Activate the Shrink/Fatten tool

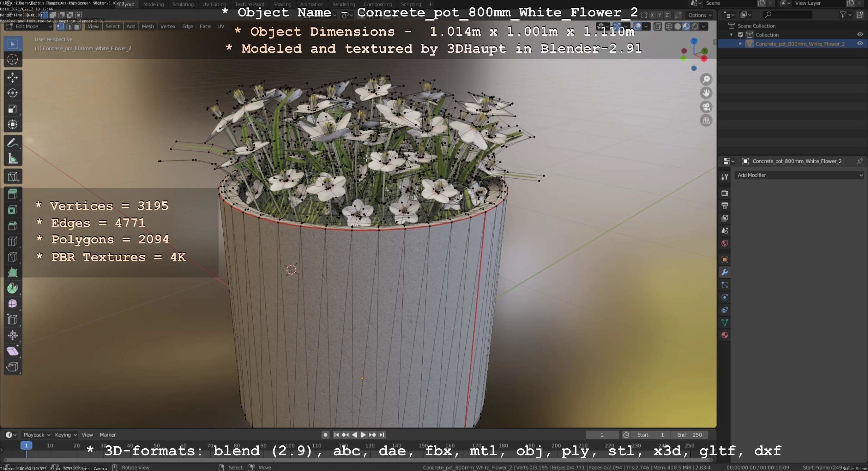[13, 335]
